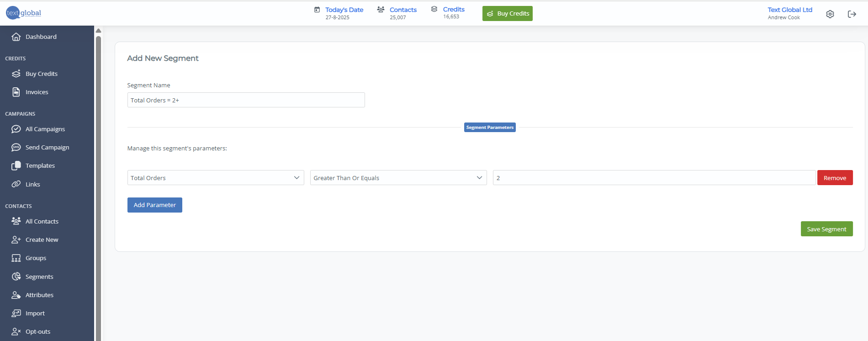Click the Andrew Cook user name
This screenshot has height=341, width=868.
(784, 17)
